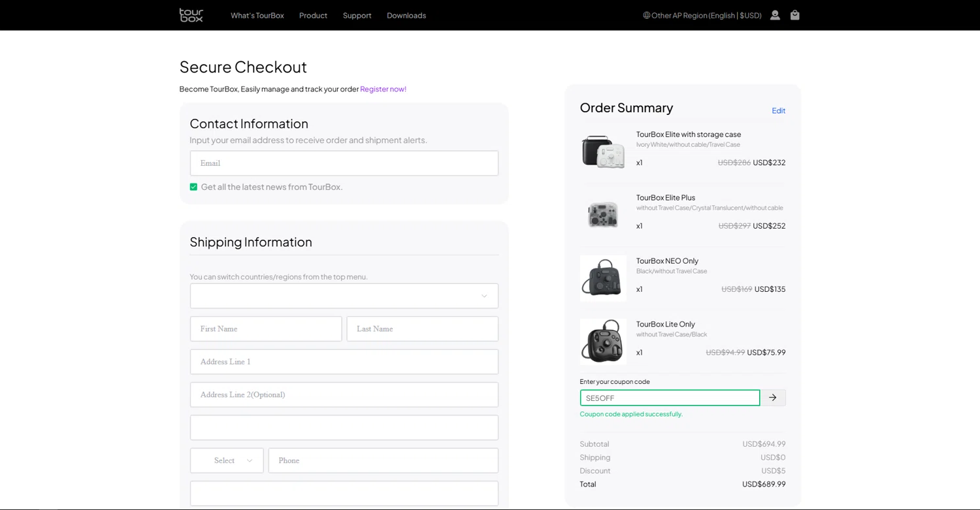Open the Product menu
The image size is (980, 510).
coord(313,15)
